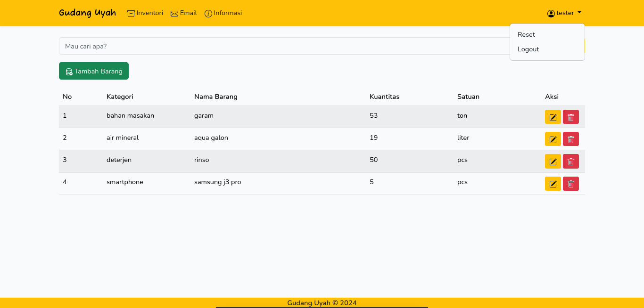Image resolution: width=644 pixels, height=308 pixels.
Task: Delete the garam item with trash icon
Action: (x=570, y=117)
